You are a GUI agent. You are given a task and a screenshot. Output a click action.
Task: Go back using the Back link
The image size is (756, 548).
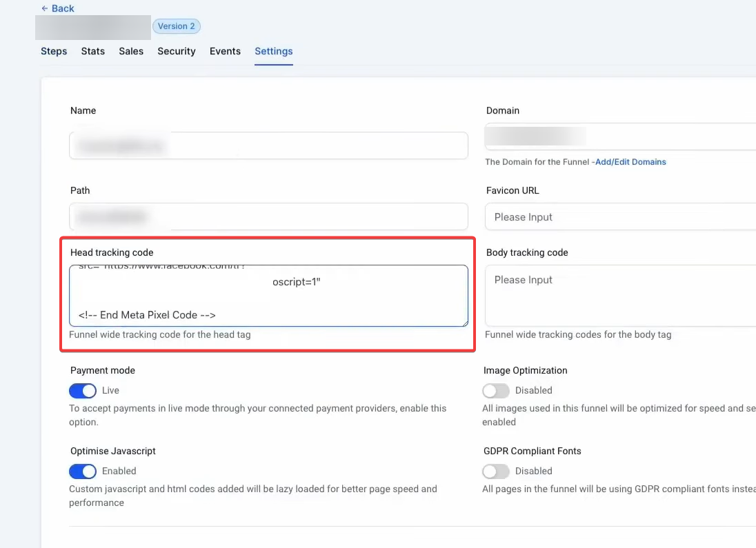57,8
